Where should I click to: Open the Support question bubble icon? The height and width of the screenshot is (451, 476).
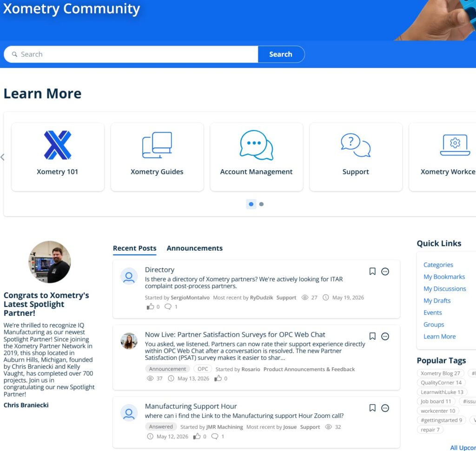click(356, 145)
